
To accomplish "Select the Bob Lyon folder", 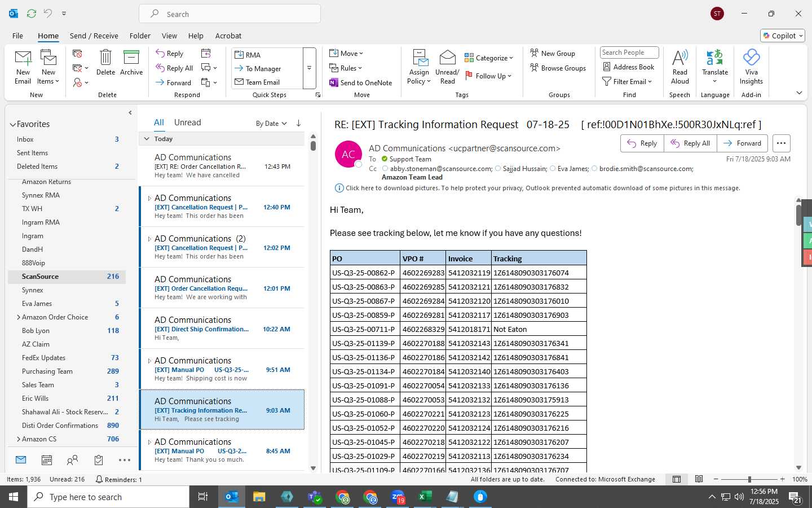I will [x=67, y=331].
